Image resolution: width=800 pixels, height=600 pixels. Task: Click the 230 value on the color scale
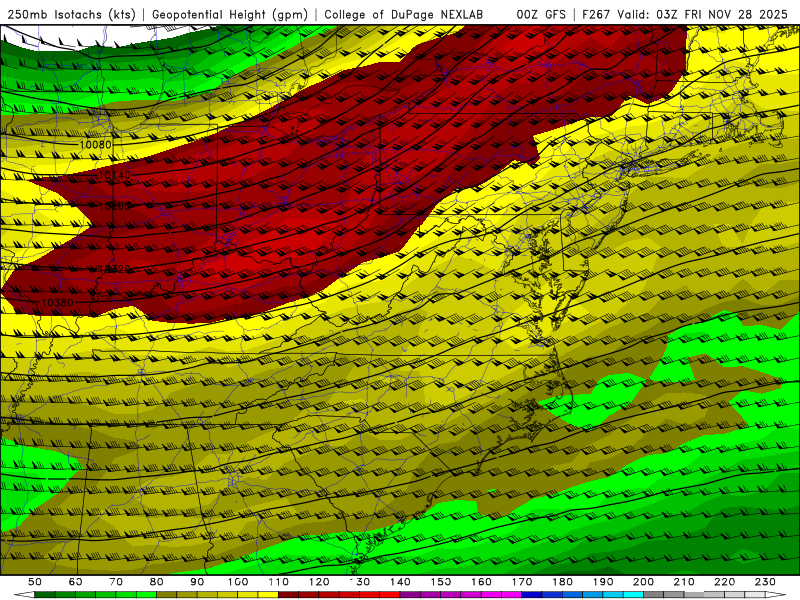[765, 582]
